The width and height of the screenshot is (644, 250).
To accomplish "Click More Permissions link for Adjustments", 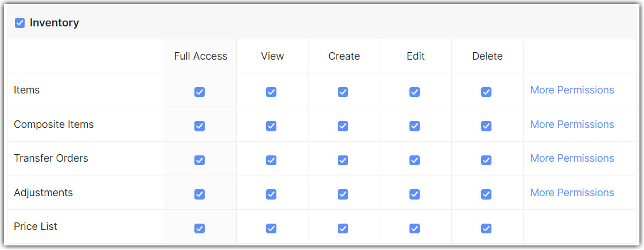I will (x=572, y=193).
